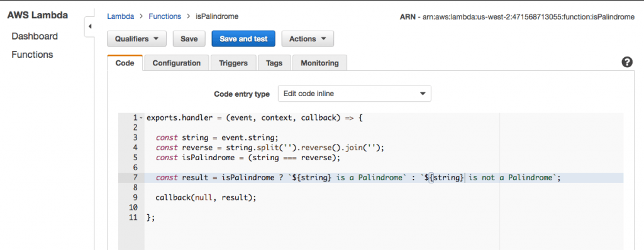Click the callback(null, result) line
Screen dimensions: 644x250
pyautogui.click(x=206, y=197)
